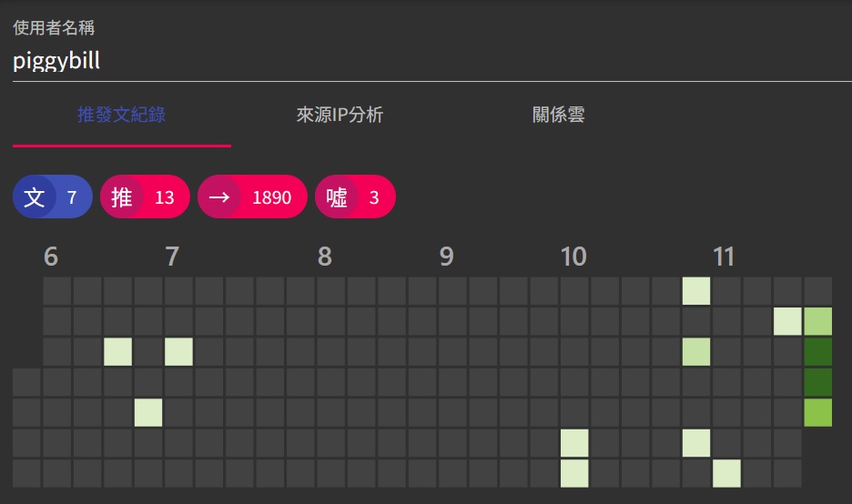Select the leftmost light green heatmap cell

coord(117,351)
